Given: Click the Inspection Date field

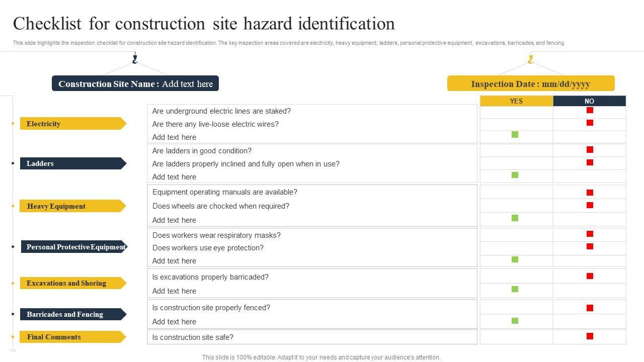Looking at the screenshot, I should pyautogui.click(x=531, y=84).
